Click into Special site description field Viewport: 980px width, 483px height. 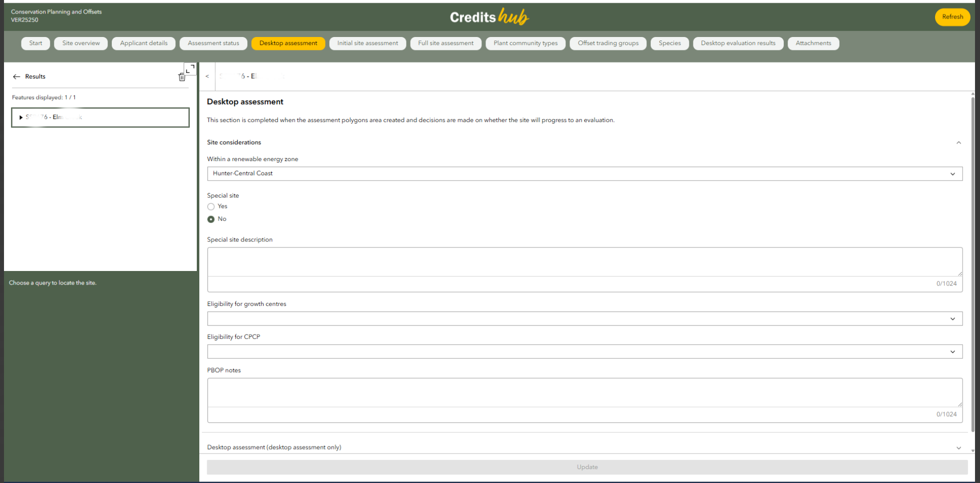(x=585, y=262)
